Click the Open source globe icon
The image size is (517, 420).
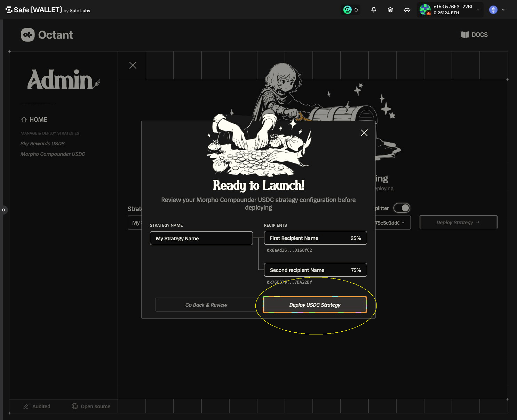(x=75, y=406)
